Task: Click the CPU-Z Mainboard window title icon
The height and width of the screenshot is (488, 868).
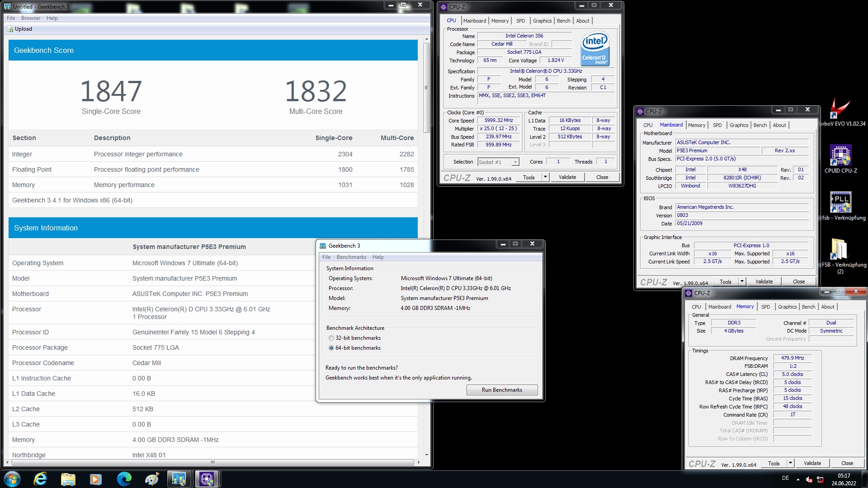Action: coord(640,112)
